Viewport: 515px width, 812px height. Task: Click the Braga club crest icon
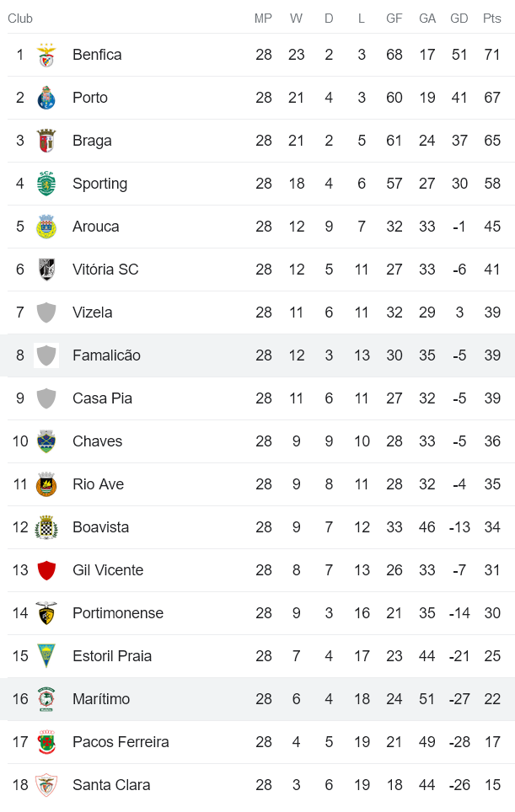[x=46, y=142]
